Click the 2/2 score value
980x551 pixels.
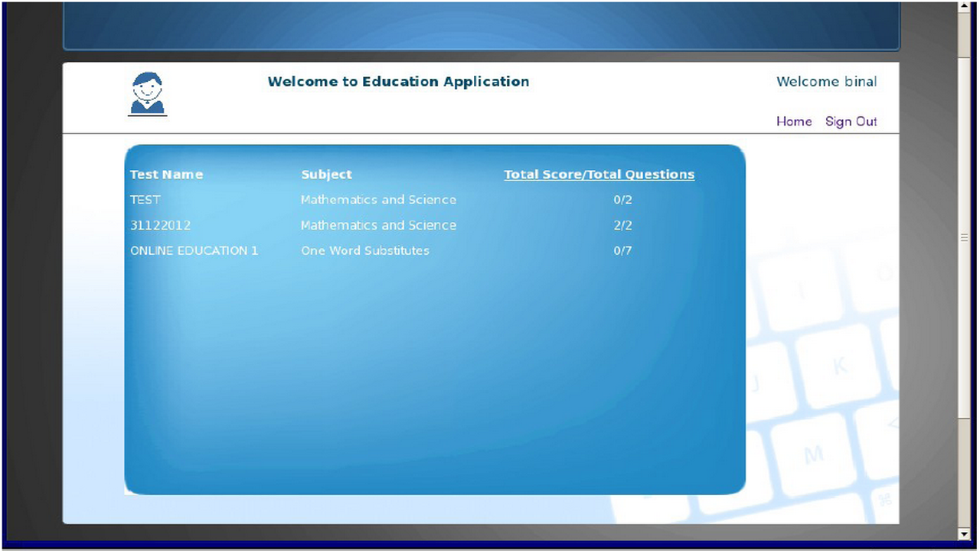[623, 226]
